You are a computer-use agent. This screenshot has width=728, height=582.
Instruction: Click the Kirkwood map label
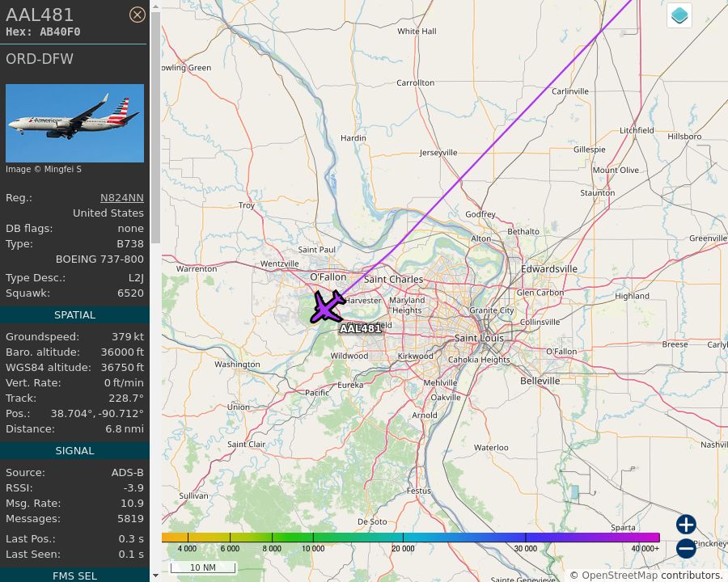415,356
